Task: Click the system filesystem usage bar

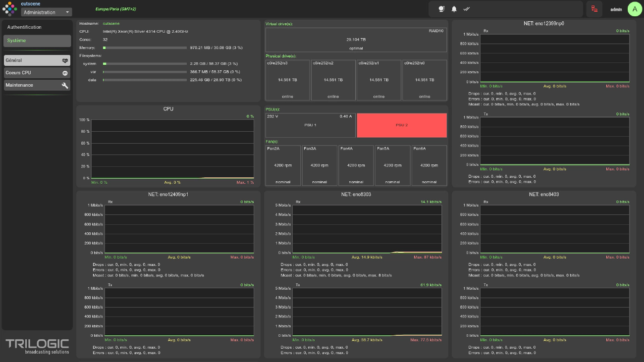Action: coord(145,64)
